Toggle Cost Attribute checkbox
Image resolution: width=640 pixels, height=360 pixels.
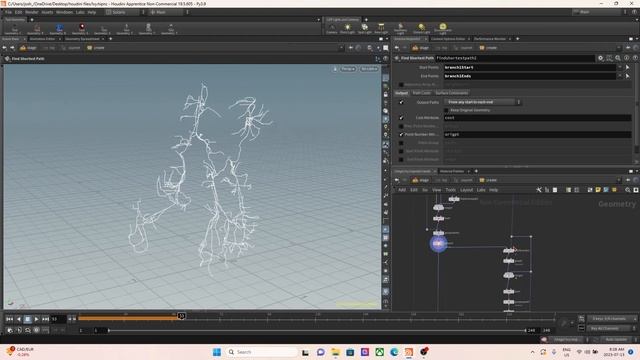[401, 118]
